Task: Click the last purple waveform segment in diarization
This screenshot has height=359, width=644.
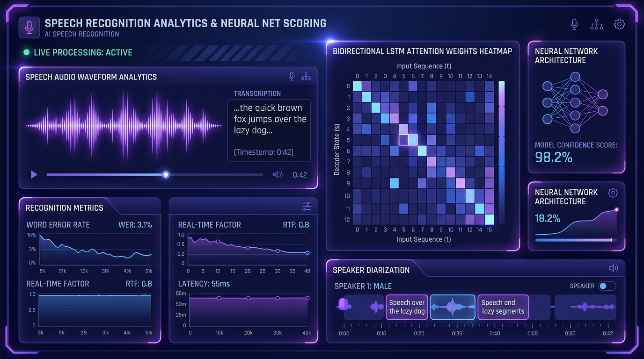Action: click(x=585, y=307)
